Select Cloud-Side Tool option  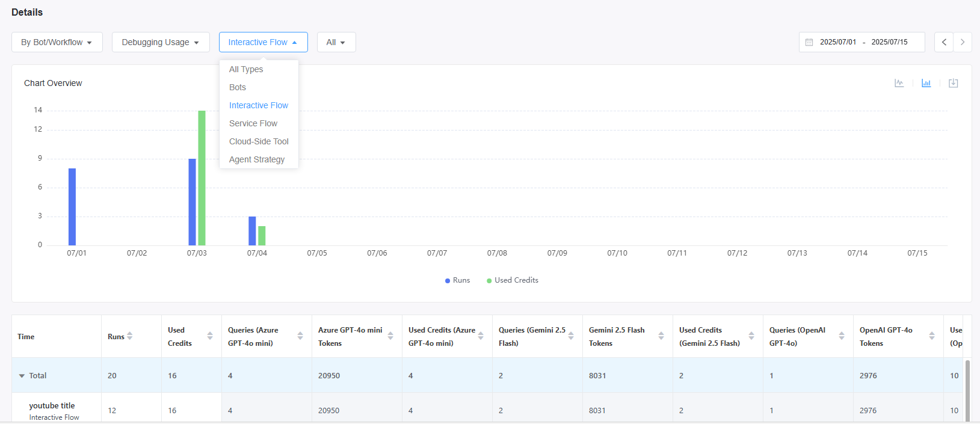[x=259, y=141]
